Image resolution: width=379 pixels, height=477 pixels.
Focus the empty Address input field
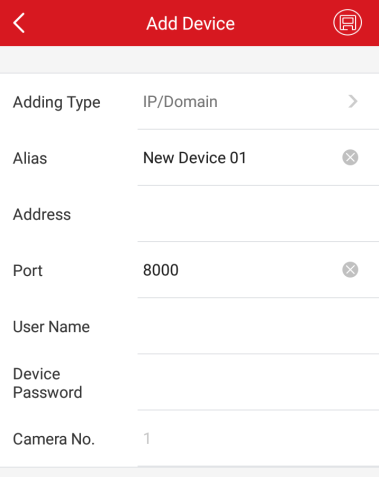click(258, 214)
